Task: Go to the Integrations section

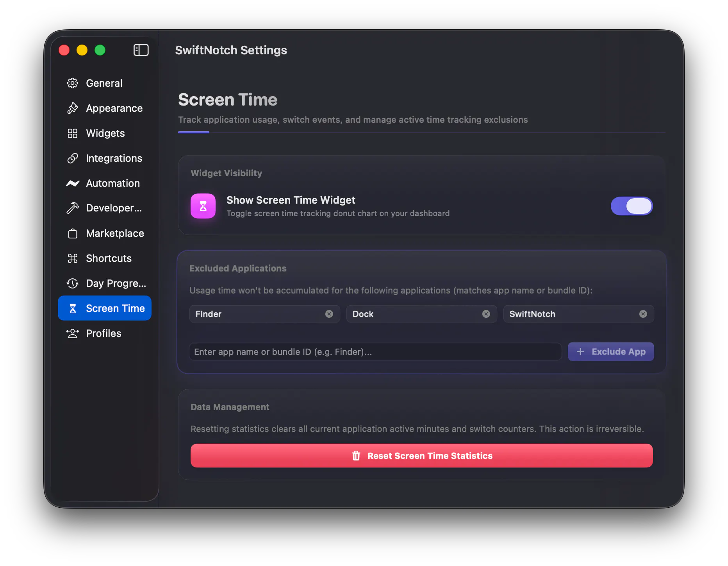Action: [x=105, y=158]
